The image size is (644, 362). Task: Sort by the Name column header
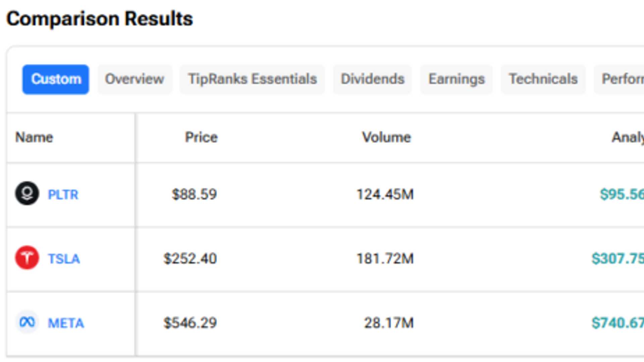click(34, 137)
